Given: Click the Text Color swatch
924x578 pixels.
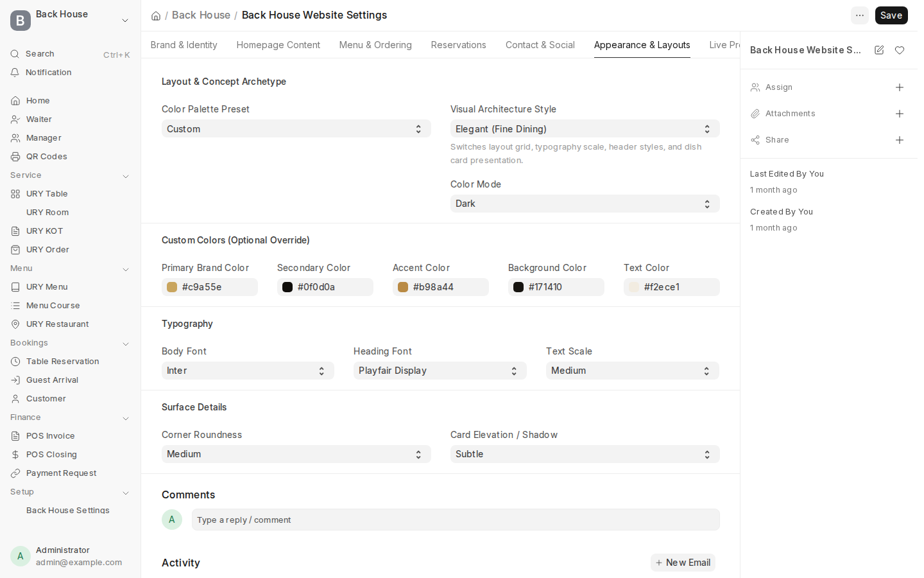Looking at the screenshot, I should [x=634, y=287].
